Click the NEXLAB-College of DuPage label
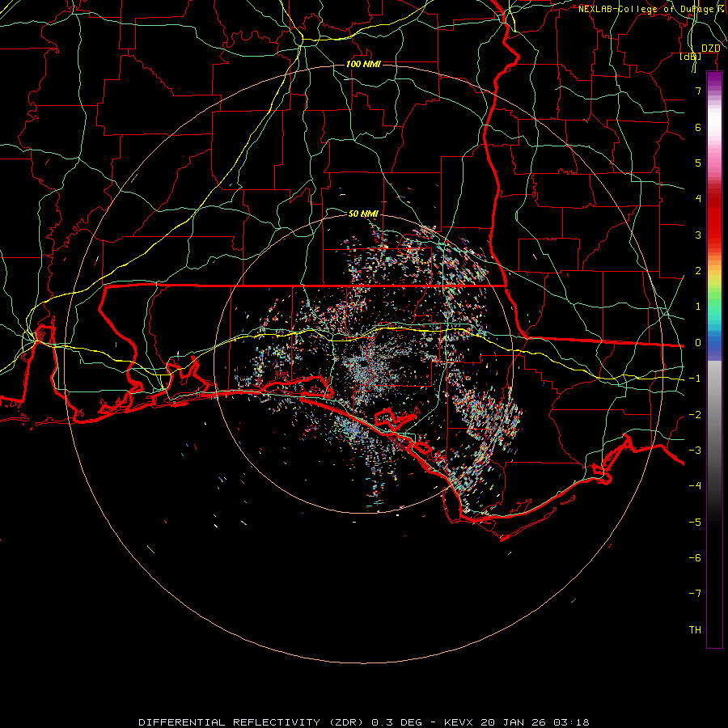Screen dimensions: 728x728 tap(645, 9)
